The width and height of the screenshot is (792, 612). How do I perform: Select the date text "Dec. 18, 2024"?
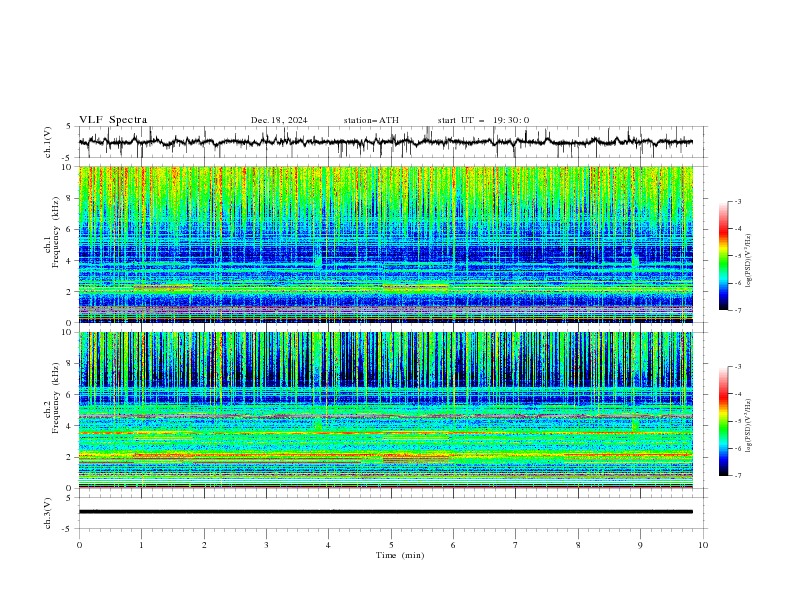[279, 120]
